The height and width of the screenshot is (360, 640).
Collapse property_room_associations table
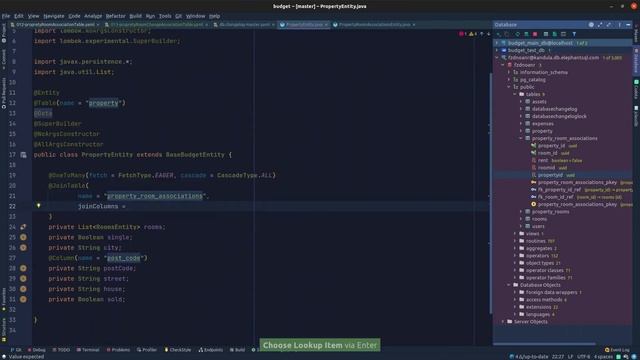(x=521, y=138)
